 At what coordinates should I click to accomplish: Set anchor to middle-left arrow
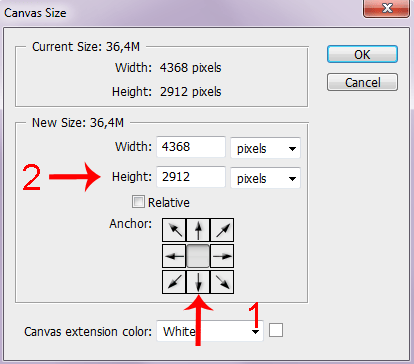pyautogui.click(x=174, y=256)
